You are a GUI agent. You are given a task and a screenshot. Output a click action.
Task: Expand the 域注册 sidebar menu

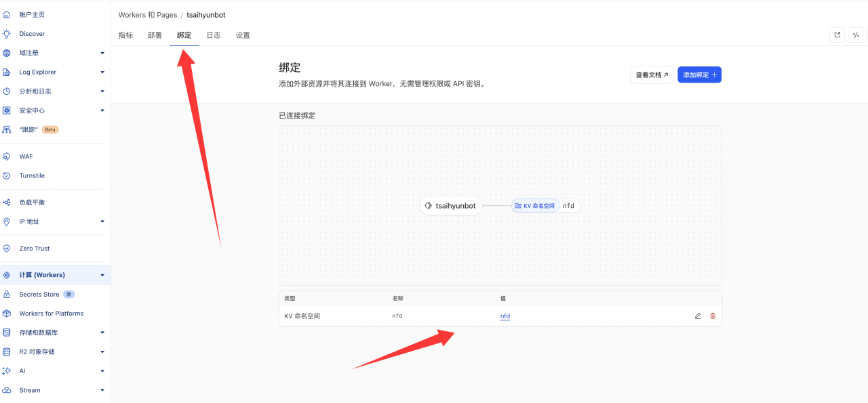pos(102,53)
